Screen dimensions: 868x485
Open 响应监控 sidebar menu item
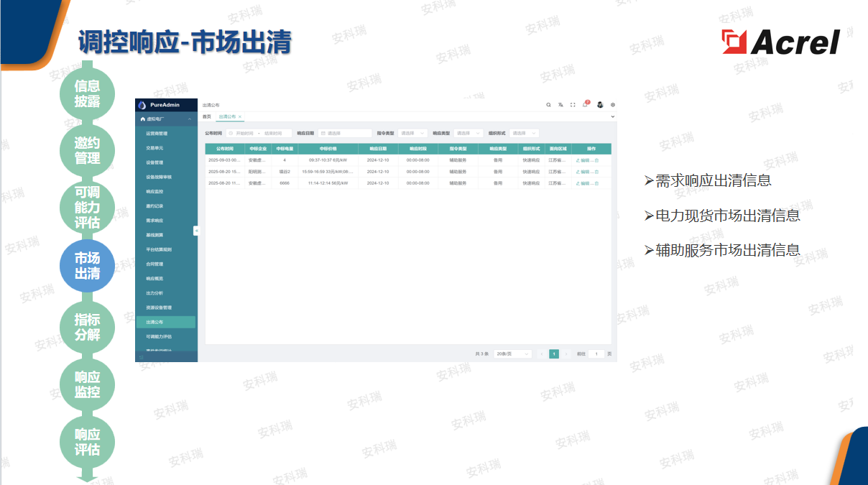pos(166,192)
